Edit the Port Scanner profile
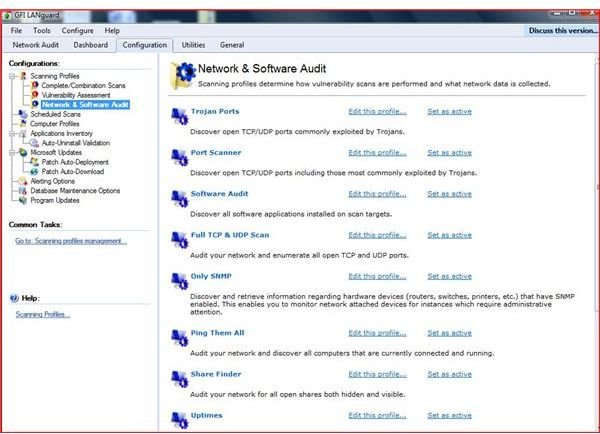The width and height of the screenshot is (600, 434). pyautogui.click(x=377, y=153)
